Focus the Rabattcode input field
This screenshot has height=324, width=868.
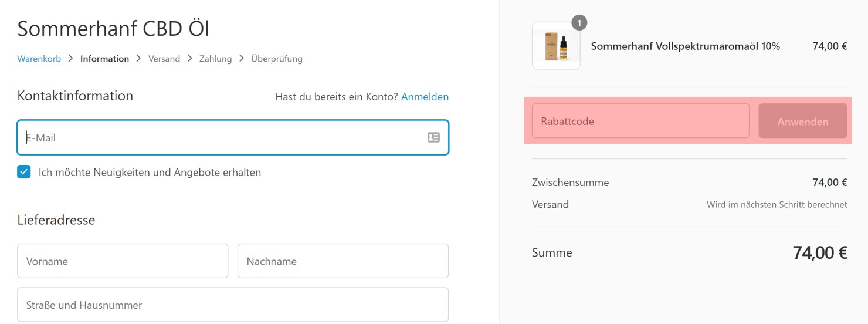[640, 122]
